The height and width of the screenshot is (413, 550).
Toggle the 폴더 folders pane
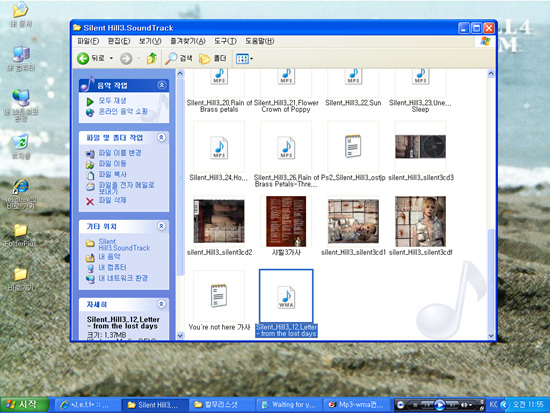coord(213,59)
